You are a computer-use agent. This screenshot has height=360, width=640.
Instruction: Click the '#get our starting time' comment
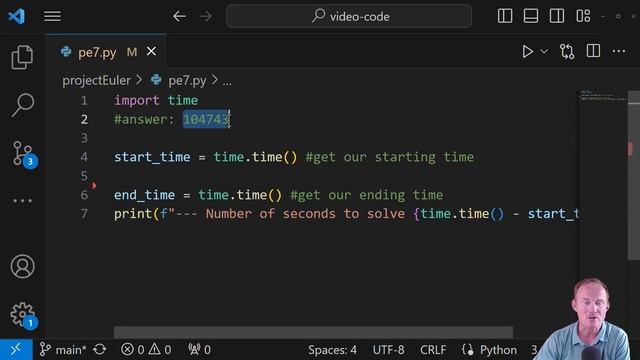click(x=389, y=157)
